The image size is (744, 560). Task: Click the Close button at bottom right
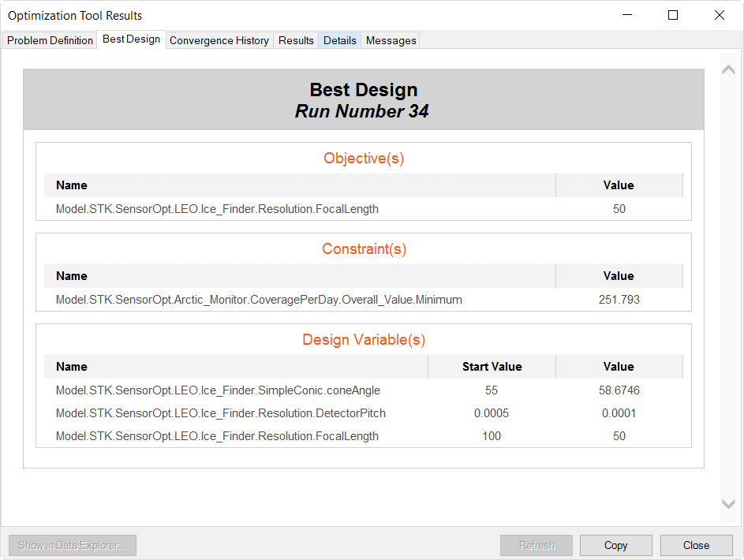tap(696, 545)
